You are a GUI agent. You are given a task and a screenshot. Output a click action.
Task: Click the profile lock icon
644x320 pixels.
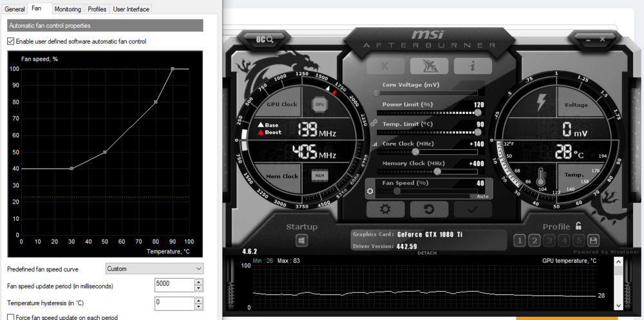(578, 226)
